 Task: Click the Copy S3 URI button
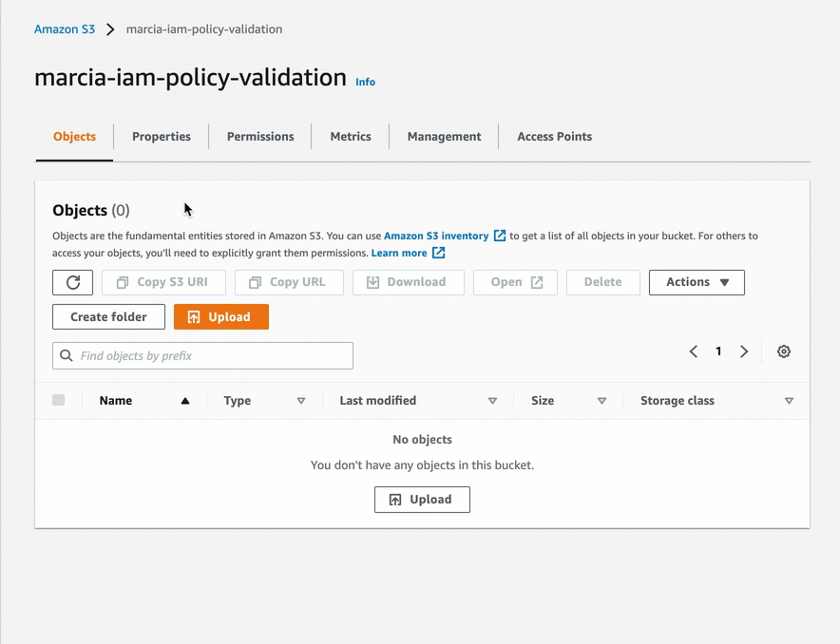coord(164,282)
